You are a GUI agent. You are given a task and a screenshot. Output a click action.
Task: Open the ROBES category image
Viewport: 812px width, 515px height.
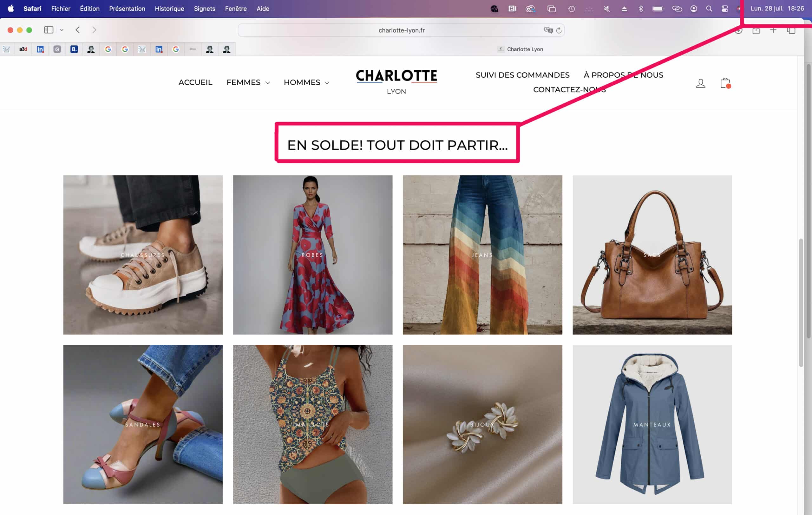313,254
